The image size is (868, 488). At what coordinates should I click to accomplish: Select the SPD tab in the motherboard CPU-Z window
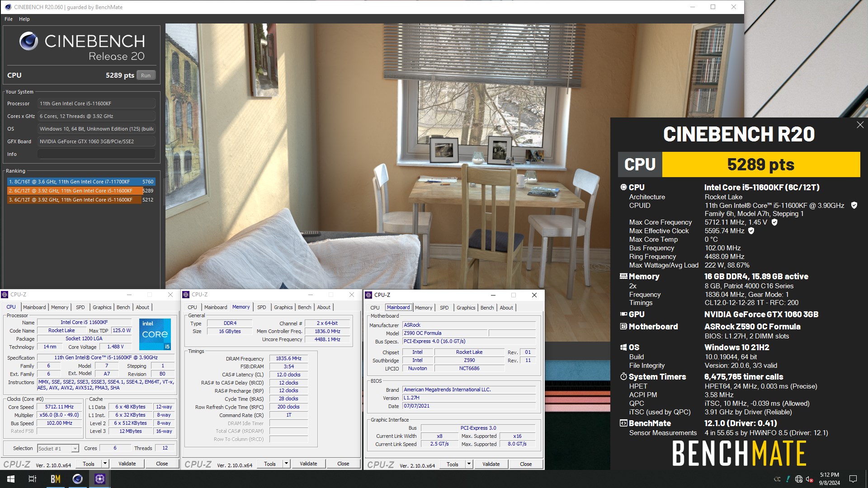pyautogui.click(x=444, y=308)
